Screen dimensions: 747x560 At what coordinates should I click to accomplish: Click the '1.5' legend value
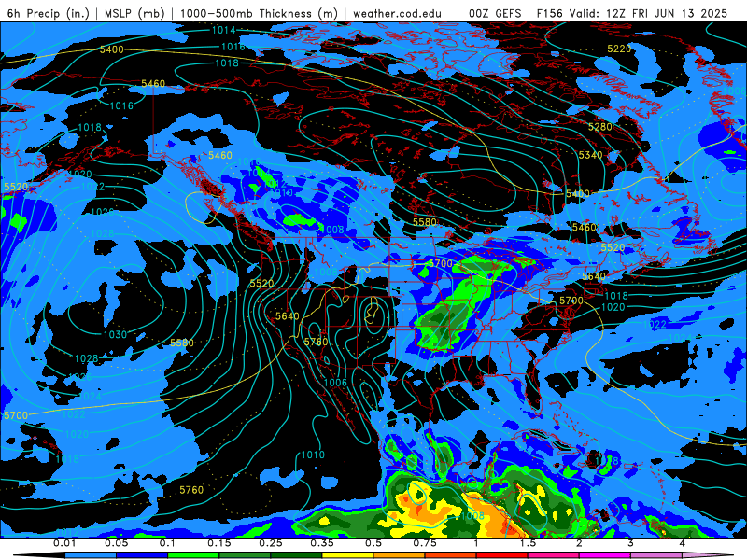(x=528, y=543)
